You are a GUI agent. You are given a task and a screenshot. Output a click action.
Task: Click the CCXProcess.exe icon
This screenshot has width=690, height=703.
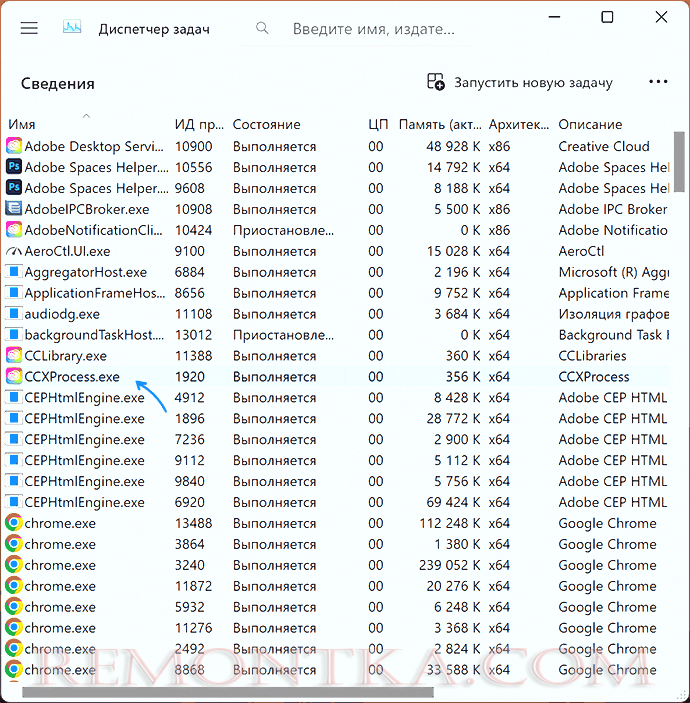(14, 377)
